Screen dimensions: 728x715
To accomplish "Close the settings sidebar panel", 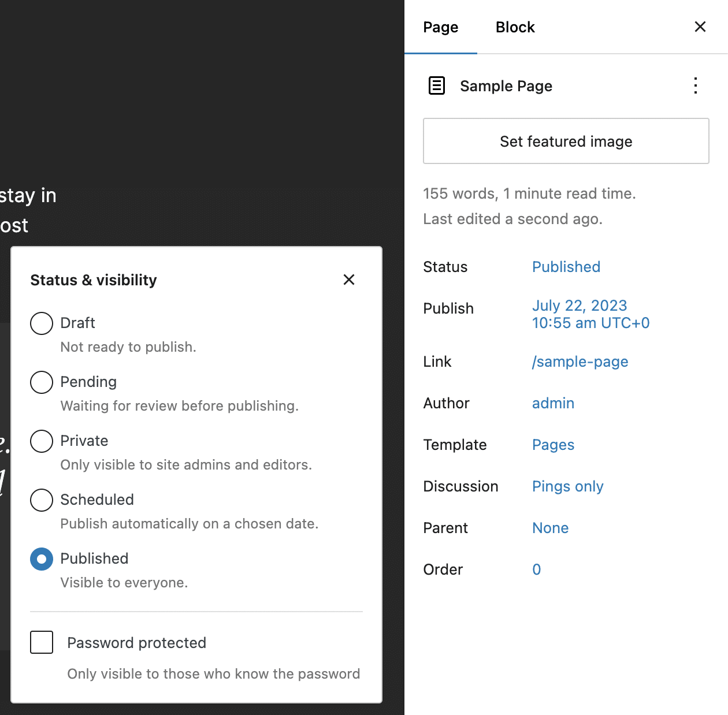I will click(x=700, y=27).
